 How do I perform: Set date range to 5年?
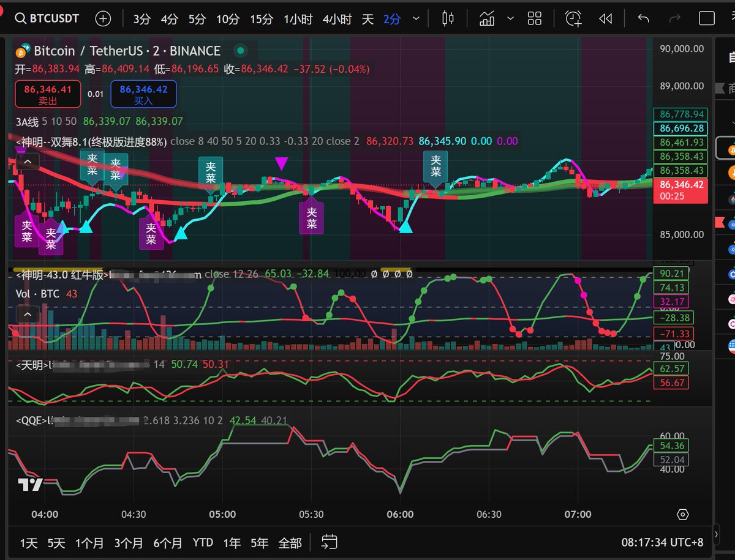260,543
